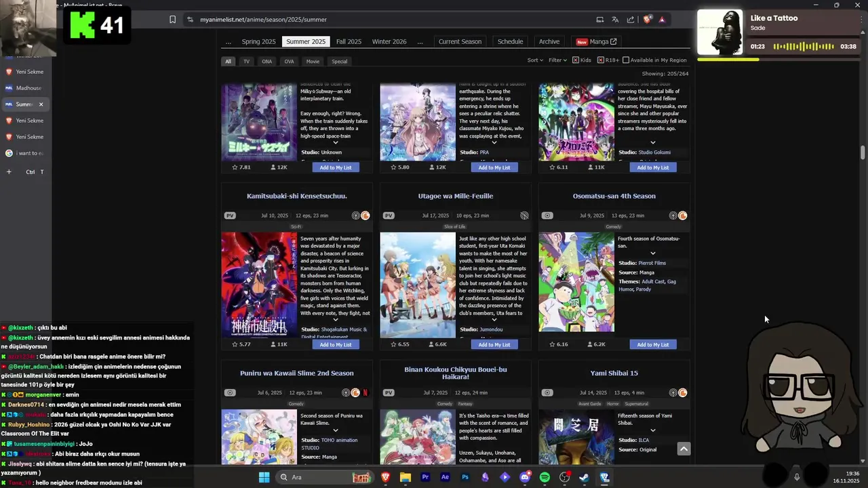868x488 pixels.
Task: Go to Winter 2026 season tab
Action: [x=389, y=41]
